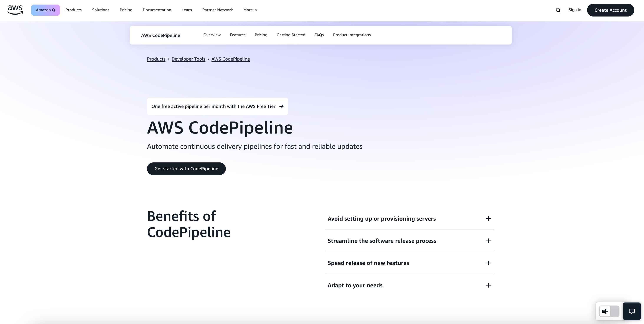Open the Solutions menu

(x=101, y=10)
